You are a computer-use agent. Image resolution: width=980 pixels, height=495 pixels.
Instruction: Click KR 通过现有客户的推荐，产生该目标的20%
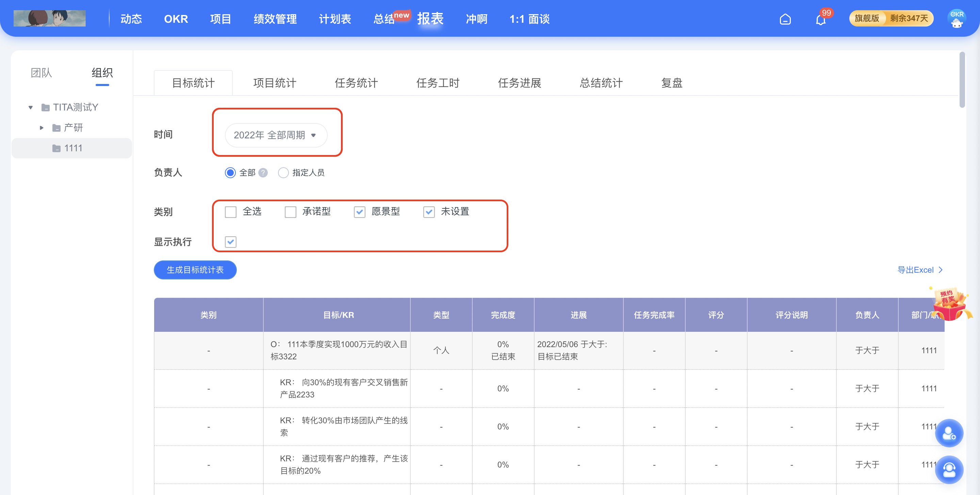(344, 465)
